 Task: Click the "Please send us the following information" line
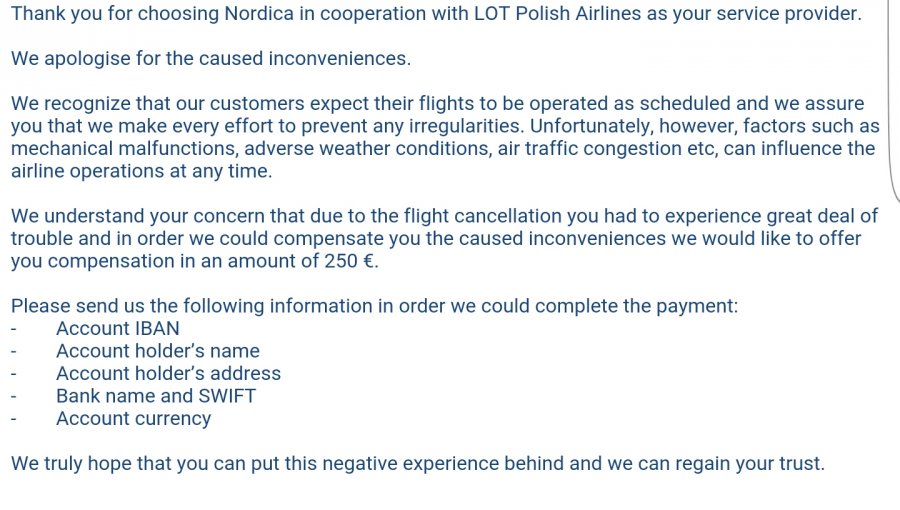coord(374,306)
